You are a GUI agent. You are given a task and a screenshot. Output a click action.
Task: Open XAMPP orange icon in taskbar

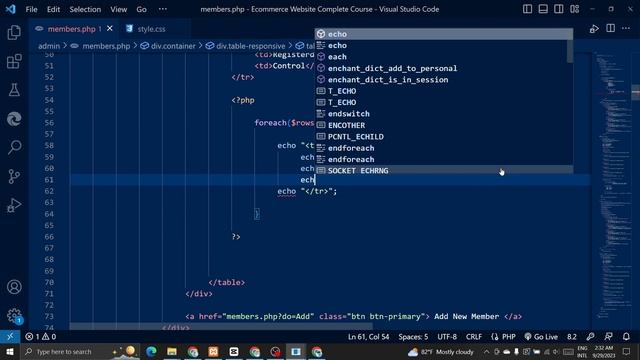pos(213,351)
